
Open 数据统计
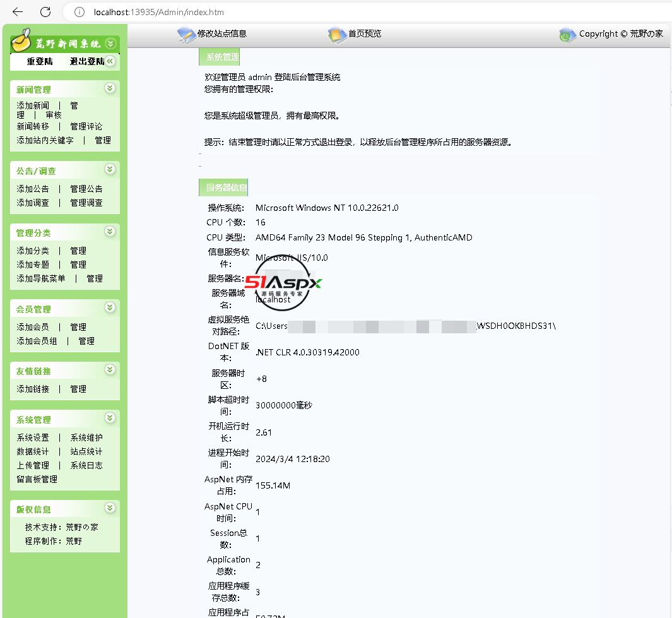[33, 451]
